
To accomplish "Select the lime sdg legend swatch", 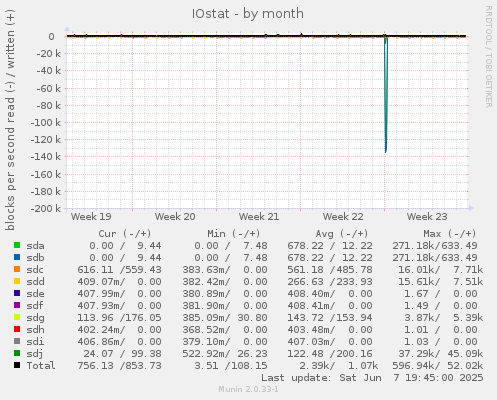I will pos(17,317).
